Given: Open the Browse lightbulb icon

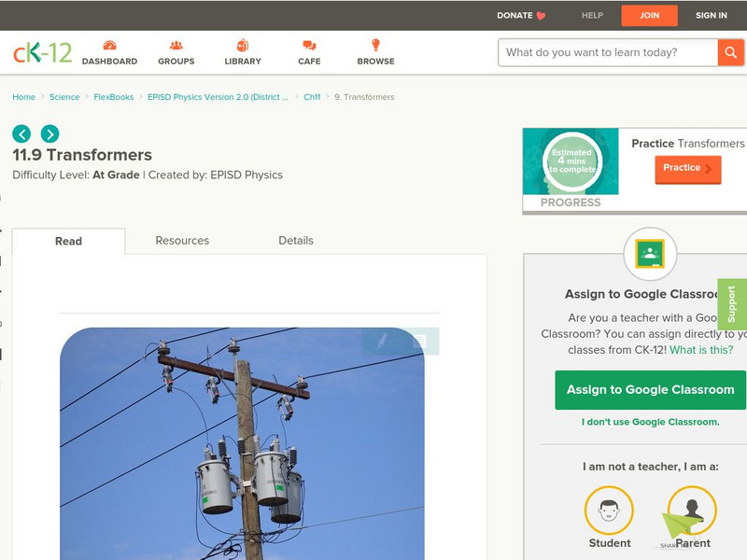Looking at the screenshot, I should (x=376, y=45).
